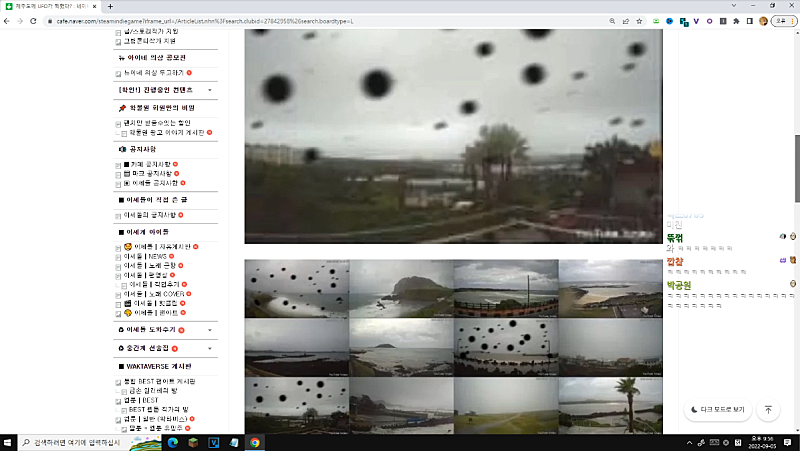Viewport: 800px width, 451px height.
Task: Expand the 송간계 선송집 section arrow
Action: pyautogui.click(x=210, y=348)
